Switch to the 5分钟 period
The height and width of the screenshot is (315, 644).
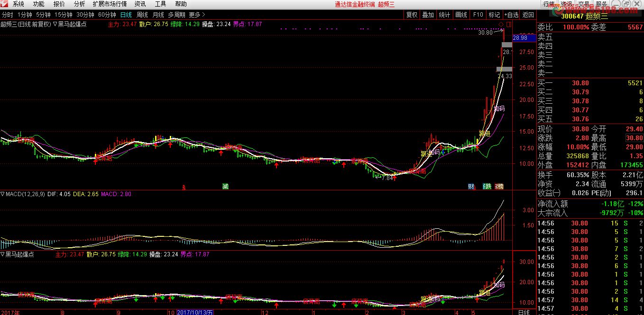coord(43,15)
